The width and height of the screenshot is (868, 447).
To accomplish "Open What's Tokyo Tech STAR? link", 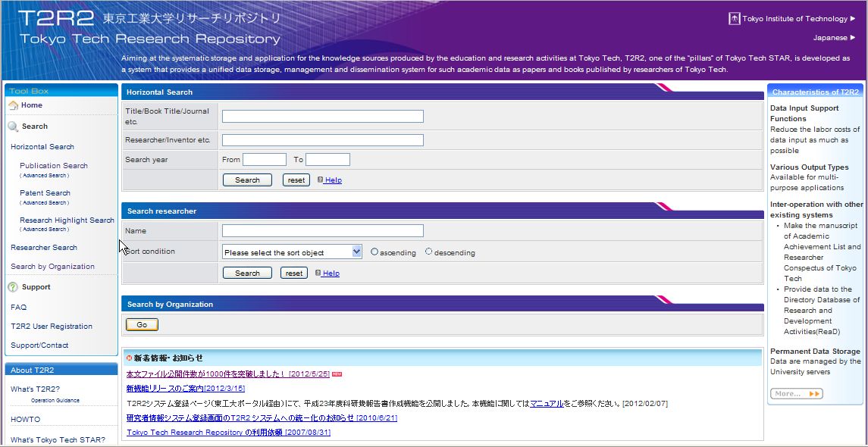I will click(x=58, y=440).
